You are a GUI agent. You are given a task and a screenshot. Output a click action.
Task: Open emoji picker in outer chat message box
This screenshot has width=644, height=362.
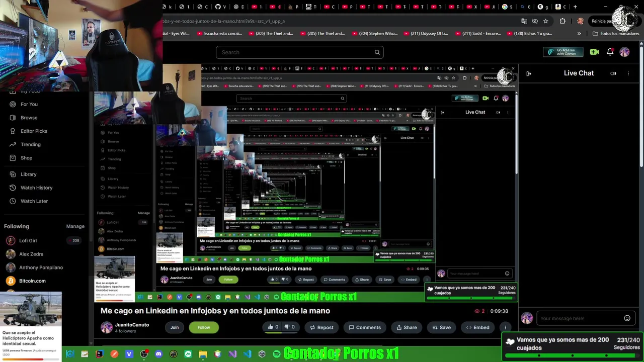click(627, 318)
